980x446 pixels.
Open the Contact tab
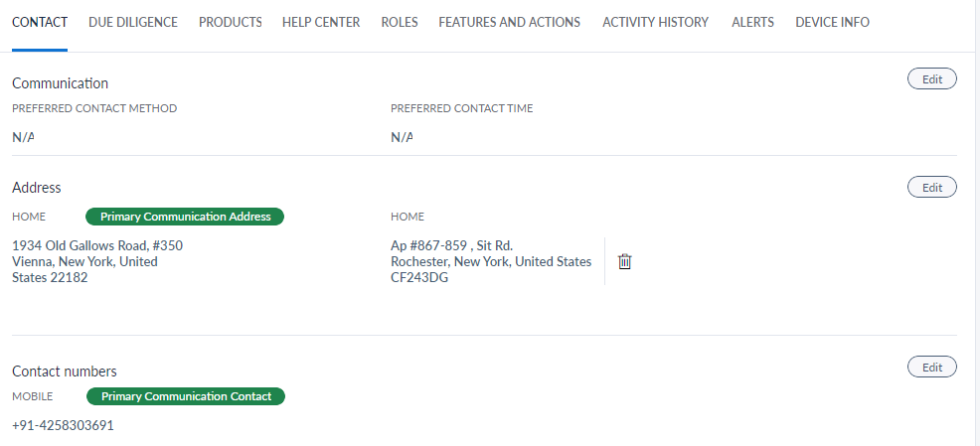click(x=40, y=22)
